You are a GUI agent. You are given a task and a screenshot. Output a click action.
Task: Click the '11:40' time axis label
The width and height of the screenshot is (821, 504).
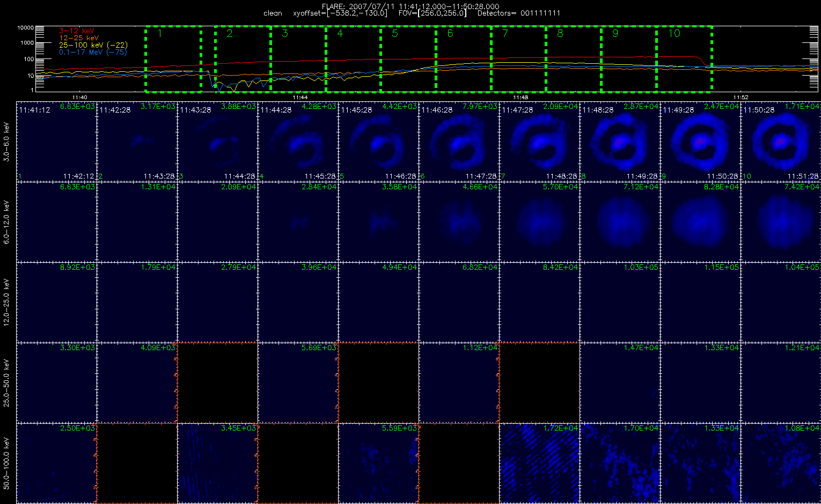(x=79, y=97)
